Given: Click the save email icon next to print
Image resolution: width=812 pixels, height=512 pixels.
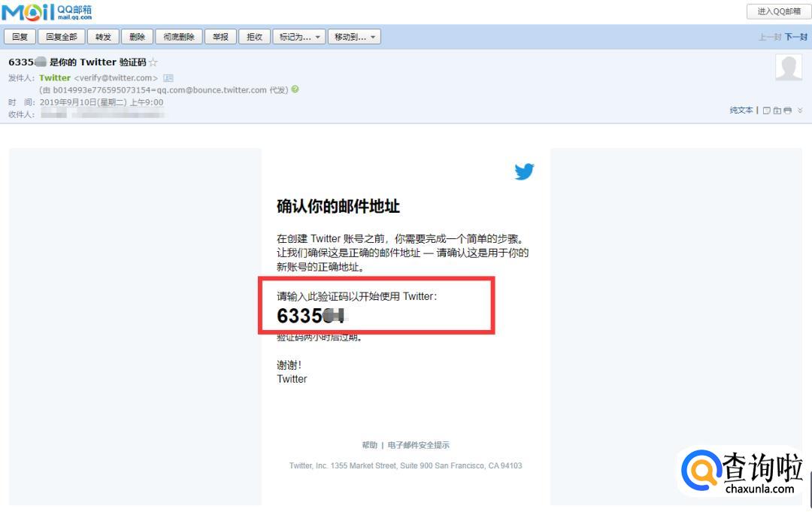Looking at the screenshot, I should coord(777,111).
